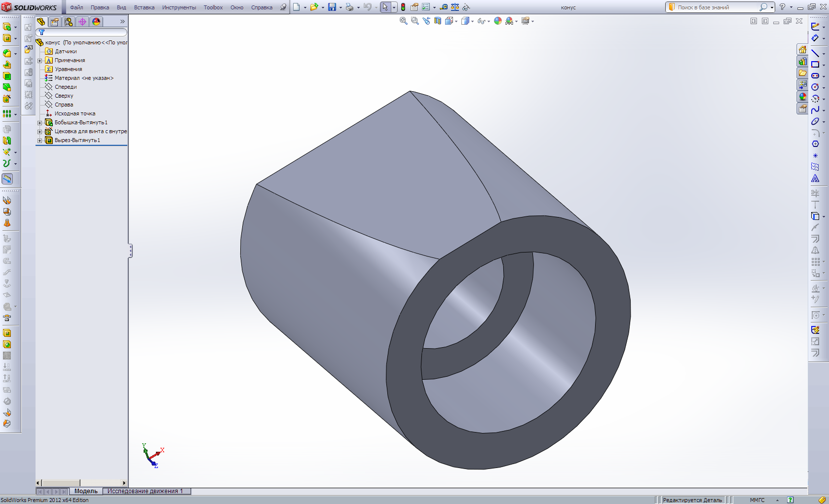Open the Display Style dropdown arrow
This screenshot has height=504, width=829.
[472, 21]
